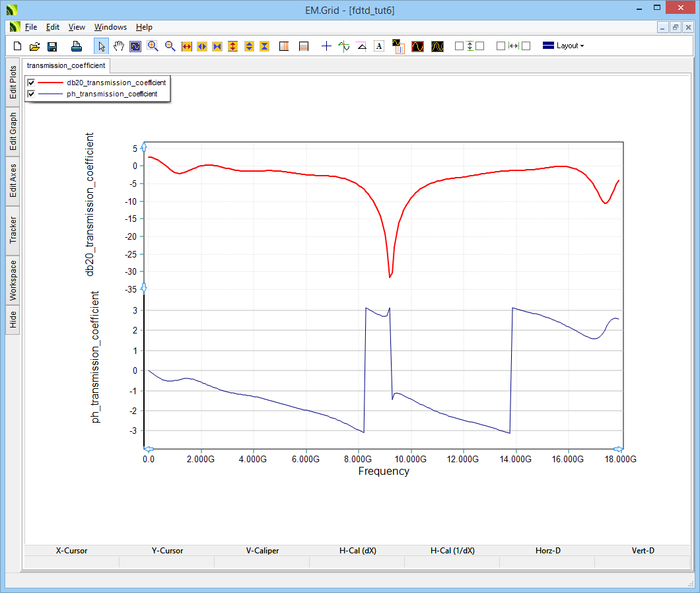Select the Zoom Out magnifier tool
The height and width of the screenshot is (593, 700).
coord(170,46)
